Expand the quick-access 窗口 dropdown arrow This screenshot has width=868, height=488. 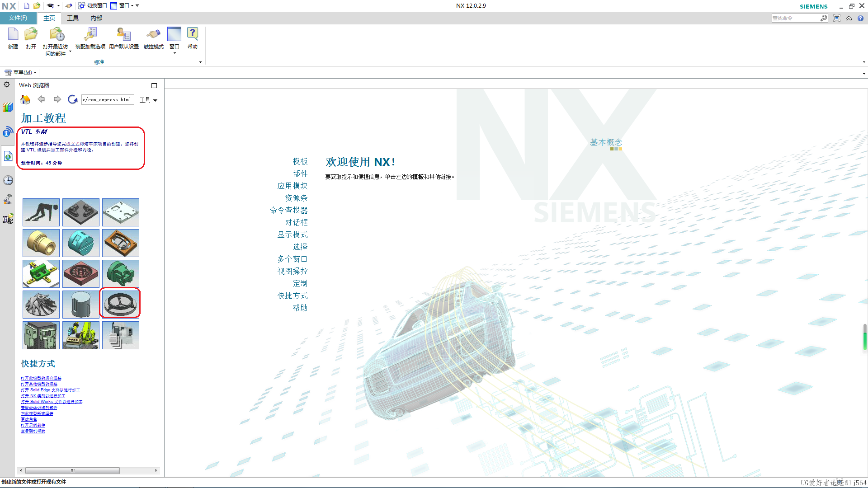(x=132, y=6)
